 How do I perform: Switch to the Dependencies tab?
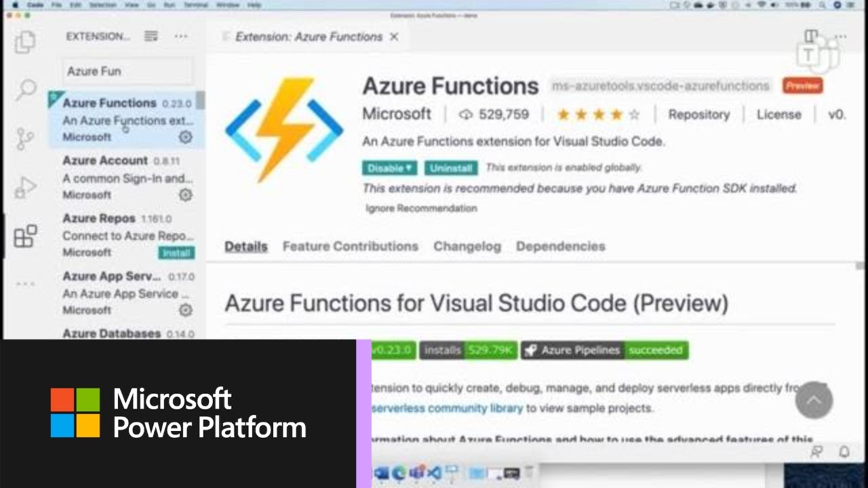click(561, 246)
